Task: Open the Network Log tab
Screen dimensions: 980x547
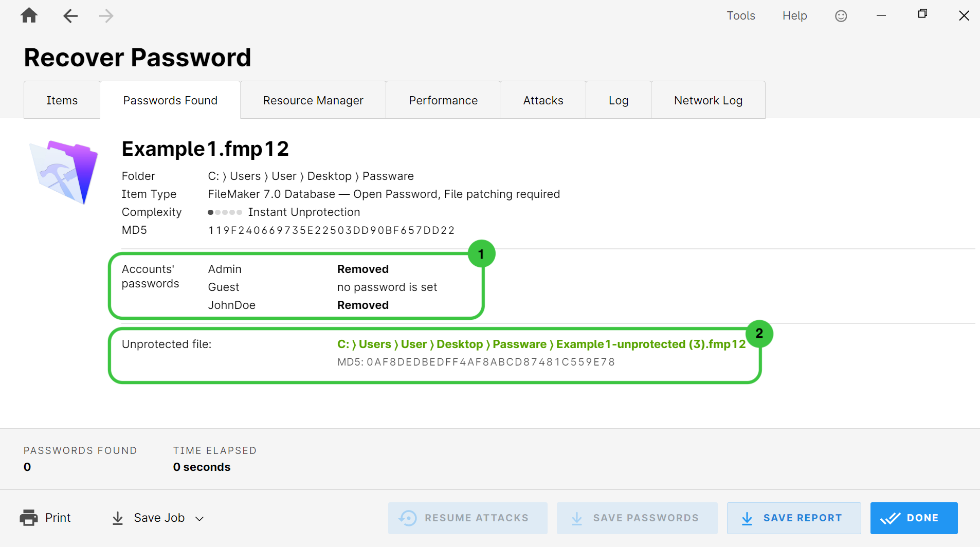Action: (708, 100)
